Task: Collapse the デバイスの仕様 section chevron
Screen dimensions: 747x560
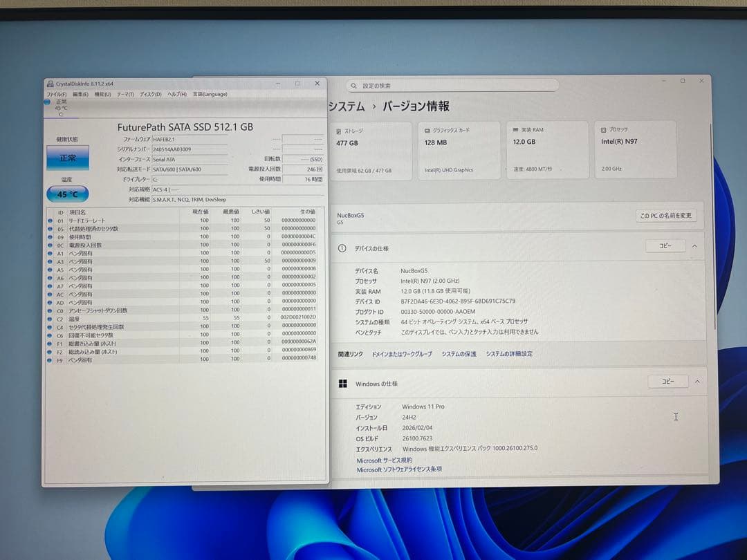Action: 694,246
